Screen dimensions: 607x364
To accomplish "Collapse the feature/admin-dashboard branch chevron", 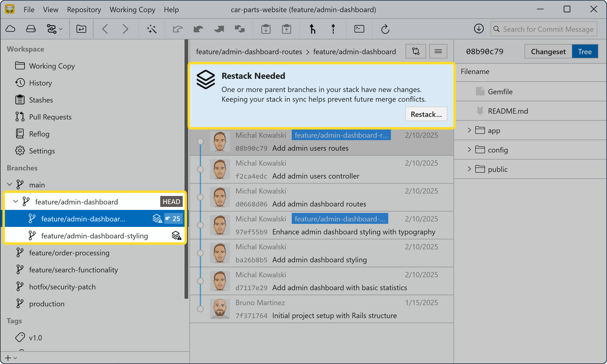I will pyautogui.click(x=16, y=201).
